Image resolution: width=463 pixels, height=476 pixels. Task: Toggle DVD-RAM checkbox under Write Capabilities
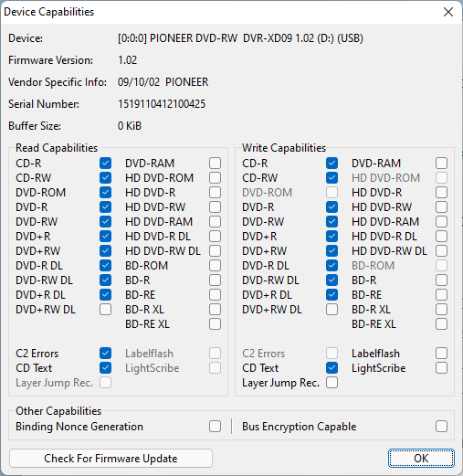[441, 164]
